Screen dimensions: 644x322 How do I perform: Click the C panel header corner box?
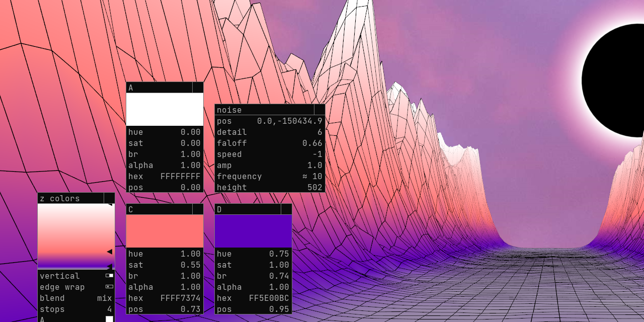[198, 209]
